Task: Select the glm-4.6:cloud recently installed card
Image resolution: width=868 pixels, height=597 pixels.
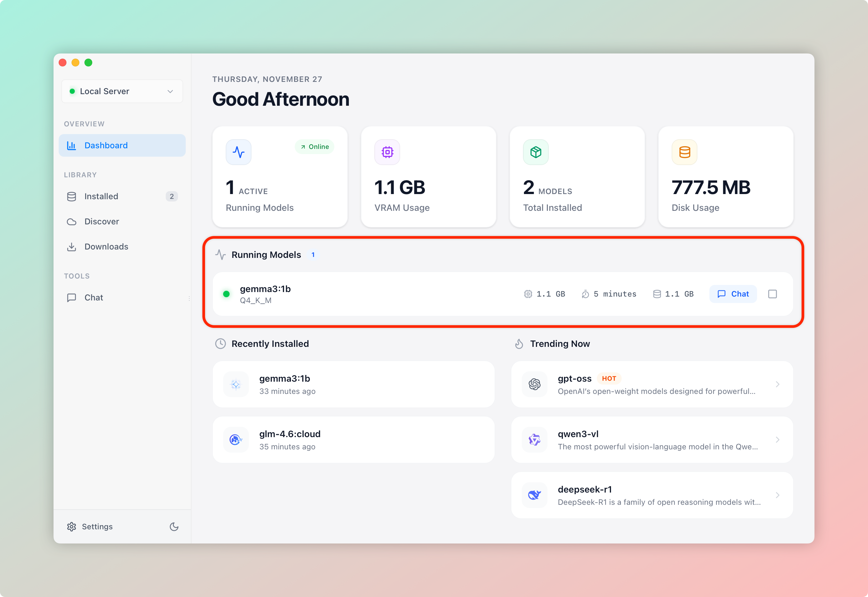Action: (354, 439)
